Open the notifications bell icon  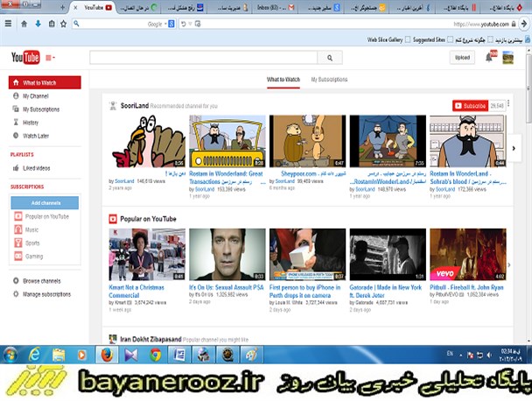pos(489,58)
